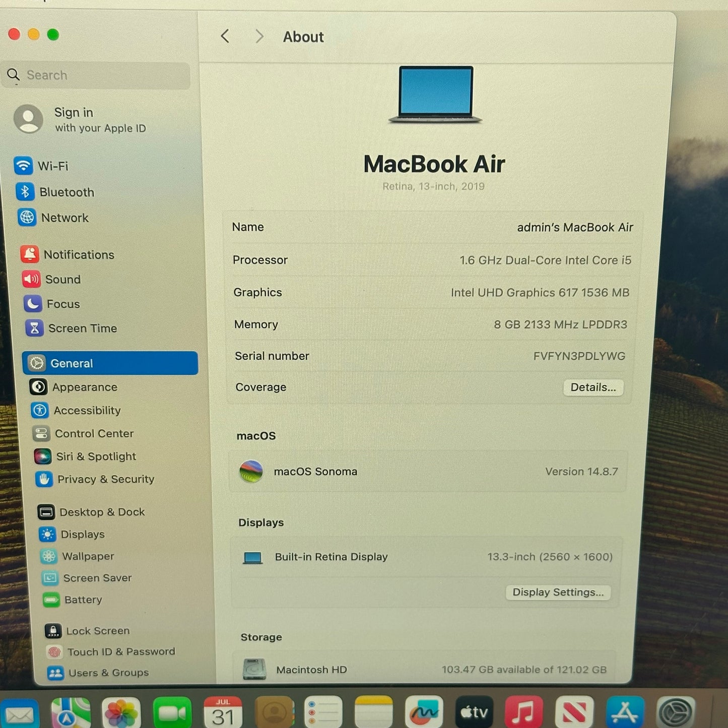Go forward with the right chevron
This screenshot has width=728, height=728.
[x=259, y=36]
